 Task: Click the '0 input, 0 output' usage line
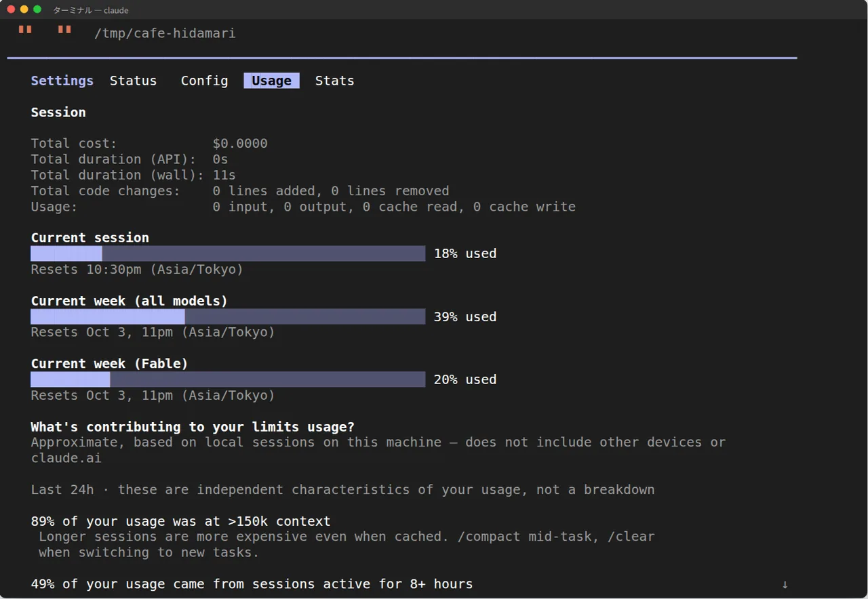(394, 207)
